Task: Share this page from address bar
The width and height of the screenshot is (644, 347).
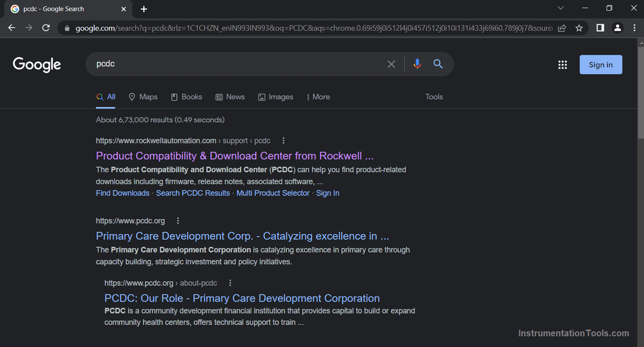Action: click(562, 28)
